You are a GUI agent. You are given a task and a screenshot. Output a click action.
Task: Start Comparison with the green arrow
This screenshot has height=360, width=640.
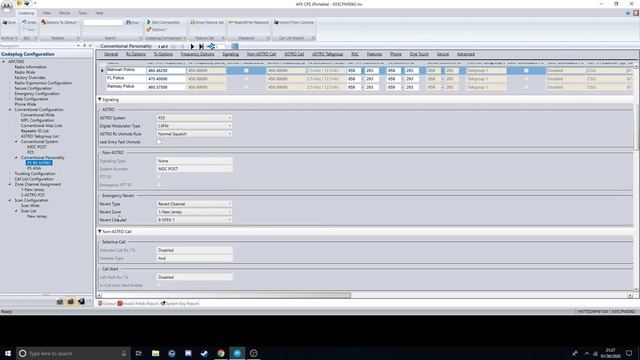[149, 22]
